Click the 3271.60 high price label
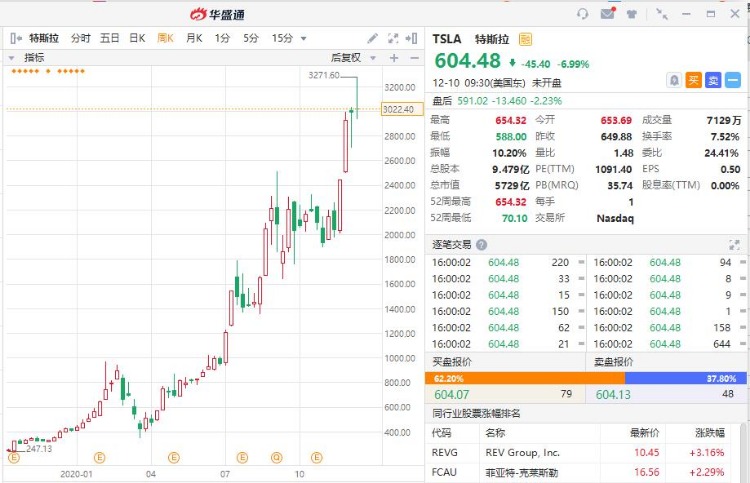Screen dimensions: 750x483 [324, 75]
